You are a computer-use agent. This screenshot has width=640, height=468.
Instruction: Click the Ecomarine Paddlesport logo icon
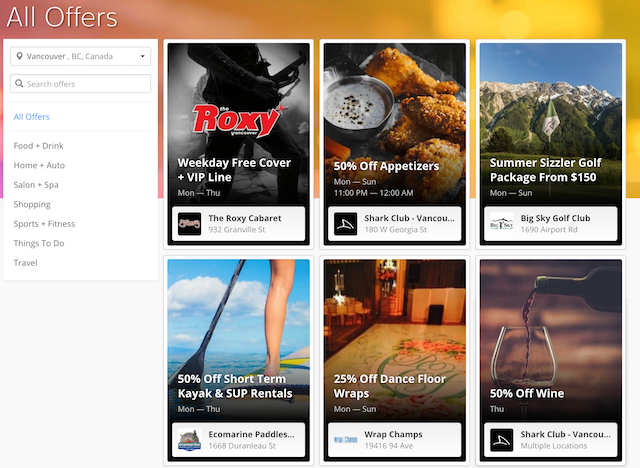[x=189, y=440]
